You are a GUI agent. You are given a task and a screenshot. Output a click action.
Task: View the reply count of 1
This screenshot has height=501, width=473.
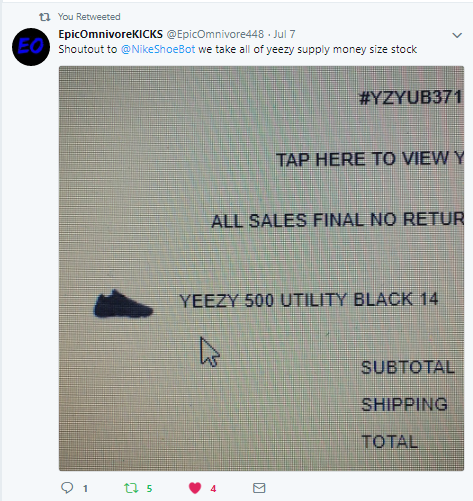(85, 489)
